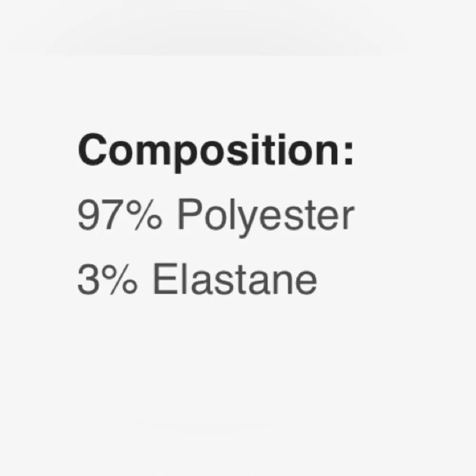The height and width of the screenshot is (476, 476).
Task: Click the final e in Elastane
Action: (x=306, y=282)
